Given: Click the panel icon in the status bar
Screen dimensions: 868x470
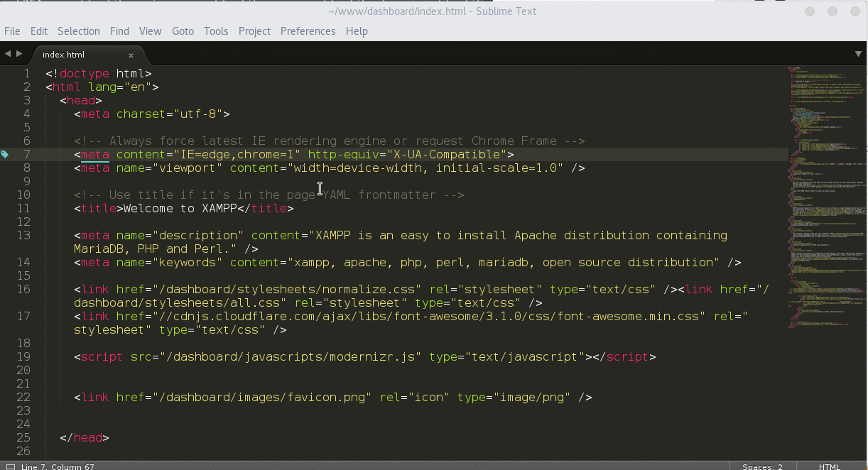Looking at the screenshot, I should 10,465.
